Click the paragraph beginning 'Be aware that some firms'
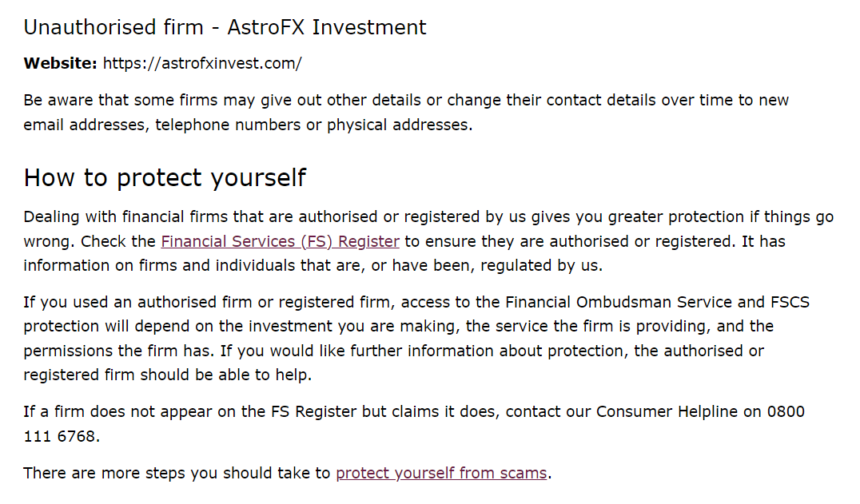 pyautogui.click(x=406, y=113)
